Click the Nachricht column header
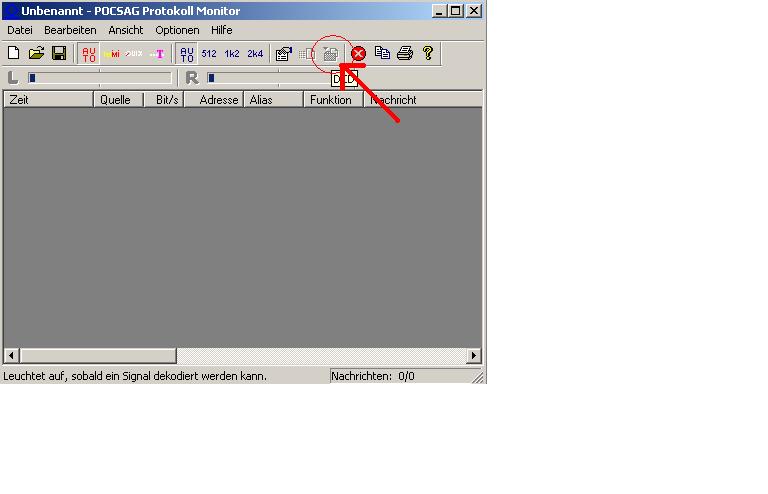 click(420, 100)
